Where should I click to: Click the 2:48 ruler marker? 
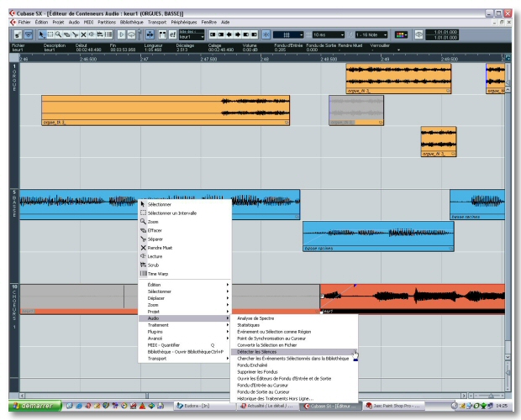coord(265,59)
